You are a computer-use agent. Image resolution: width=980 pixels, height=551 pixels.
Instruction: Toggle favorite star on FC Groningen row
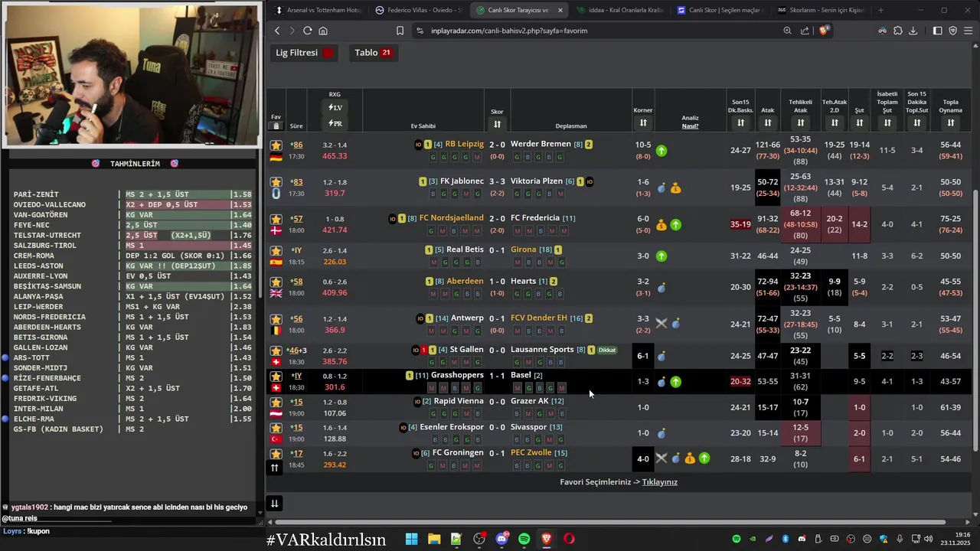tap(276, 454)
